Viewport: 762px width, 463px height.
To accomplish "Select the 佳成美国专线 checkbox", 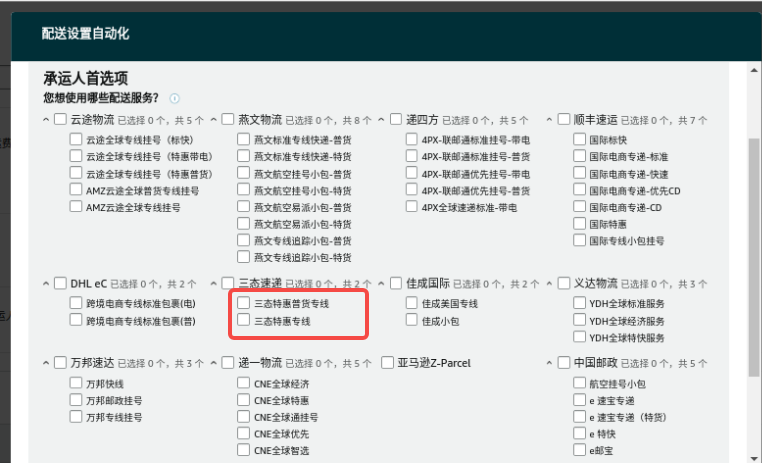I will pyautogui.click(x=412, y=302).
